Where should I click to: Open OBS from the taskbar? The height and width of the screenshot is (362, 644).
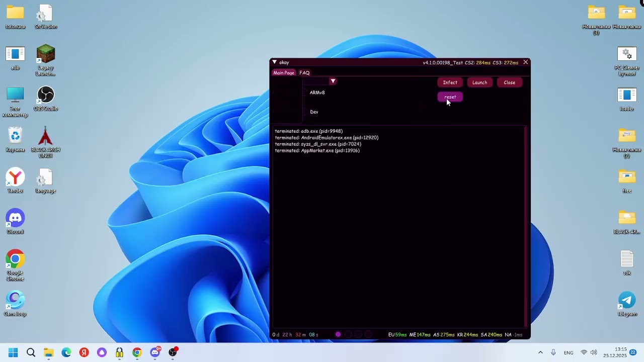coord(173,352)
